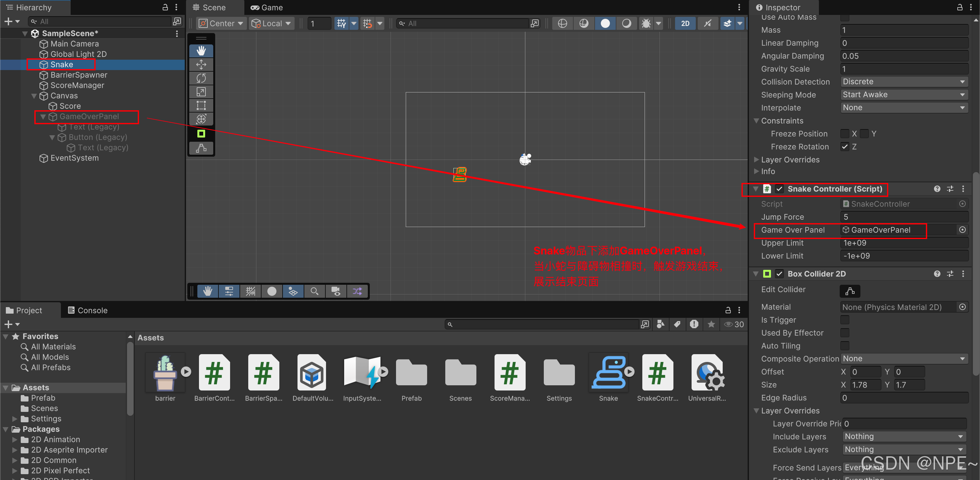Toggle Freeze Rotation Z checkbox
Screen dimensions: 980x480
tap(845, 146)
